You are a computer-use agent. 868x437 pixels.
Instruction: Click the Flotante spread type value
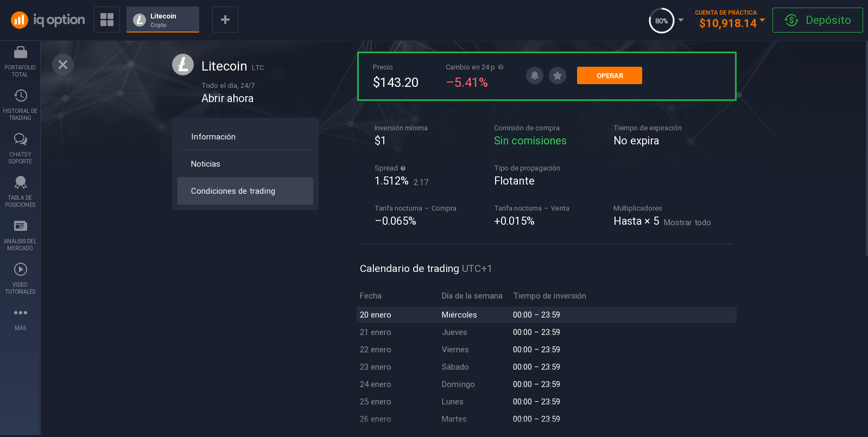coord(514,181)
